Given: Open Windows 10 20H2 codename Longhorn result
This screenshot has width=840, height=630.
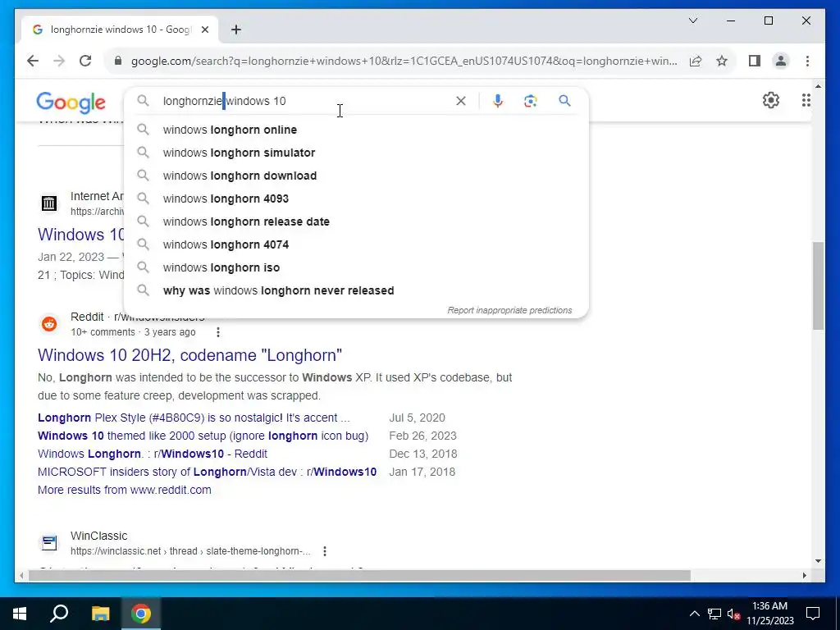Looking at the screenshot, I should 189,355.
